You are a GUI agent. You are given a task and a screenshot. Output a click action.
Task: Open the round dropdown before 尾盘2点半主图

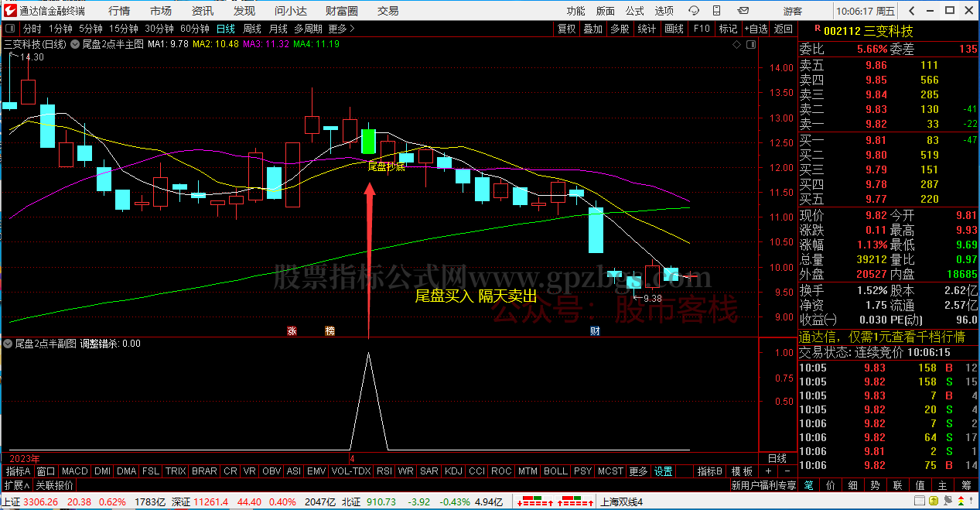pos(76,44)
